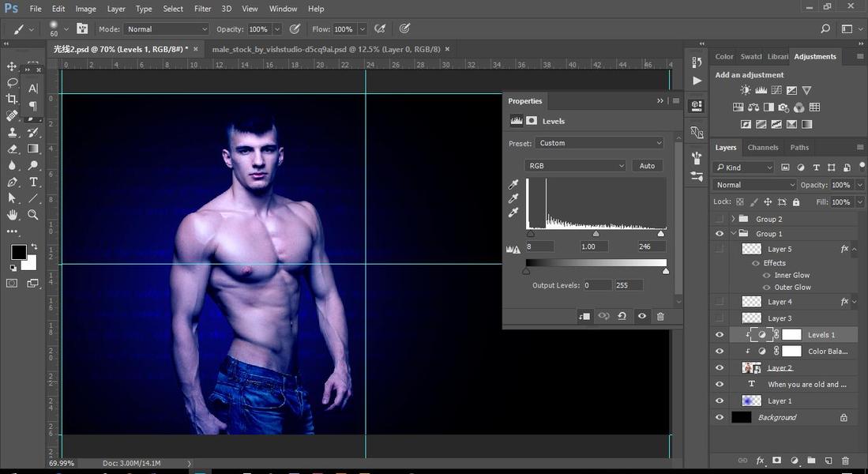The image size is (868, 474).
Task: Open the Filter menu
Action: [202, 9]
